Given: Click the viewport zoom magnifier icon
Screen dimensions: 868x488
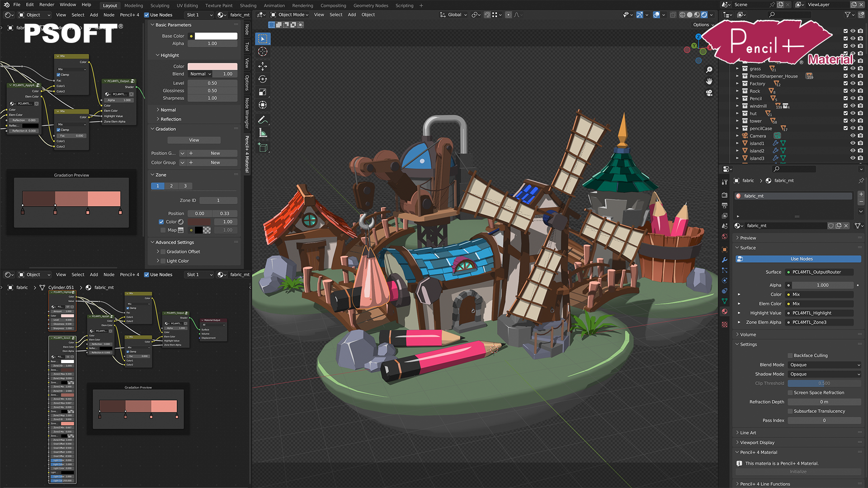Looking at the screenshot, I should pyautogui.click(x=709, y=70).
